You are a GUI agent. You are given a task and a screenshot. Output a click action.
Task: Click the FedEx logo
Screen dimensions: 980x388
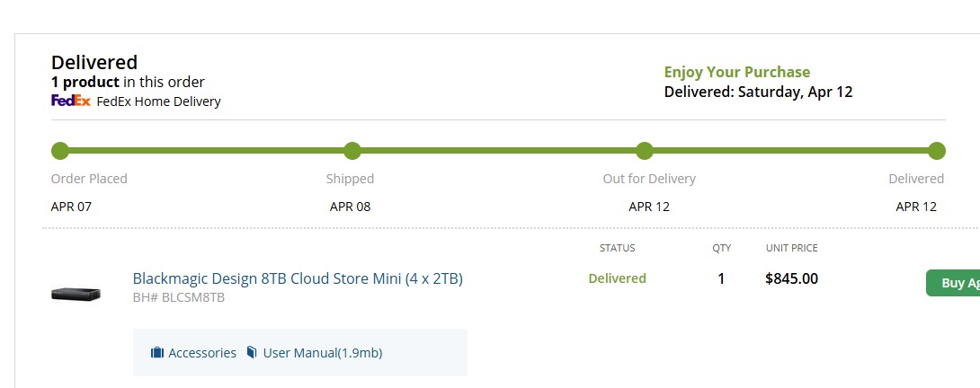[70, 101]
